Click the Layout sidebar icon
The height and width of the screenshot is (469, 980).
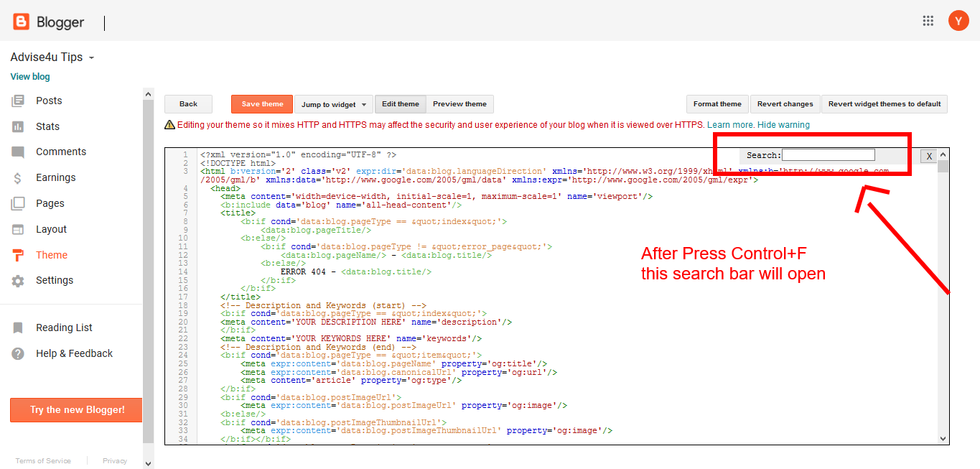pos(18,229)
